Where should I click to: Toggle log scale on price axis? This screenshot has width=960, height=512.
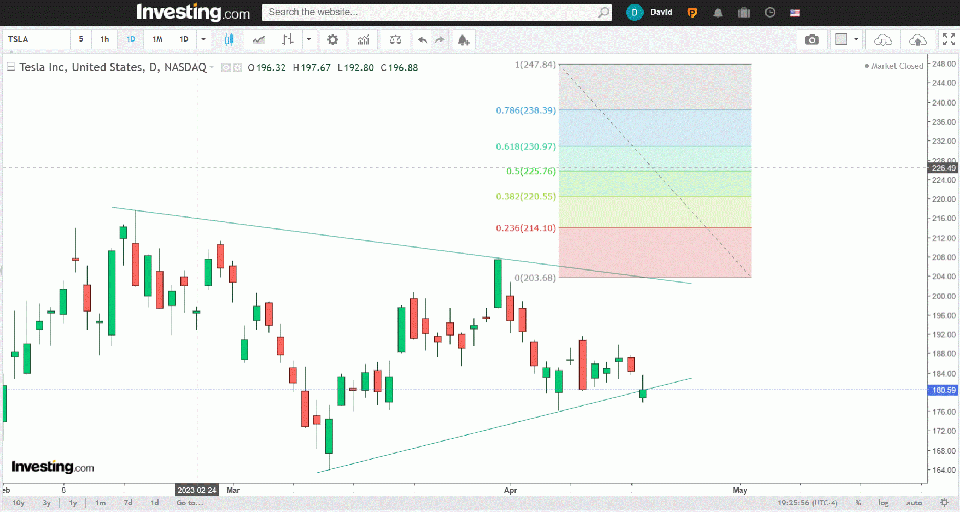point(881,502)
